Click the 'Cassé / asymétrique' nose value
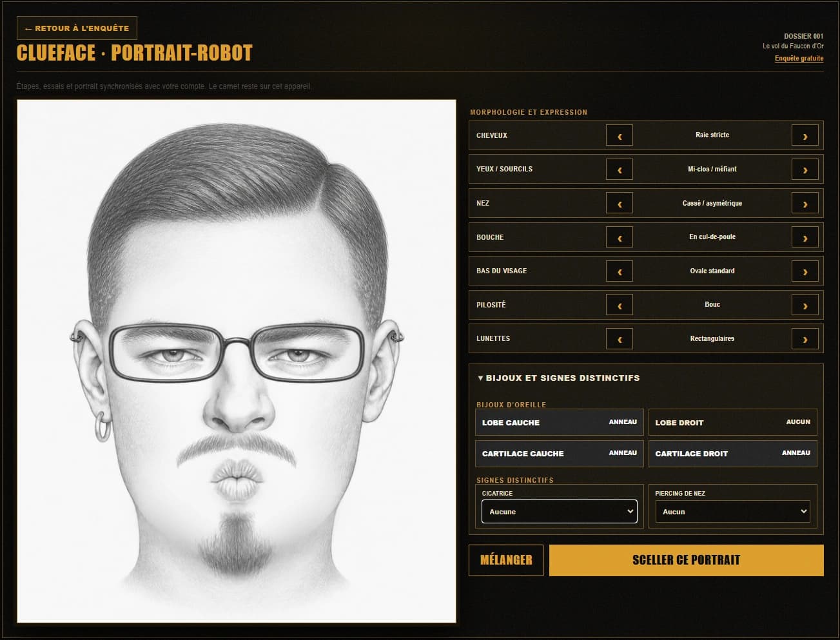Screen dimensions: 840x640 [x=712, y=203]
